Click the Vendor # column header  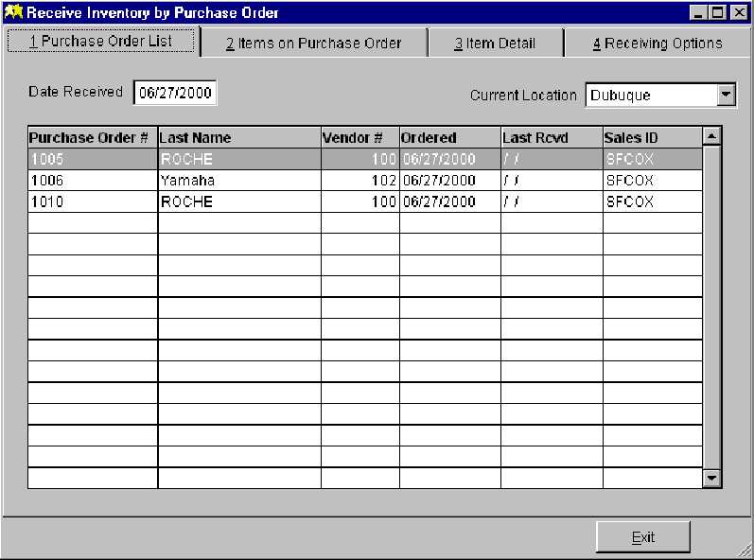point(359,137)
